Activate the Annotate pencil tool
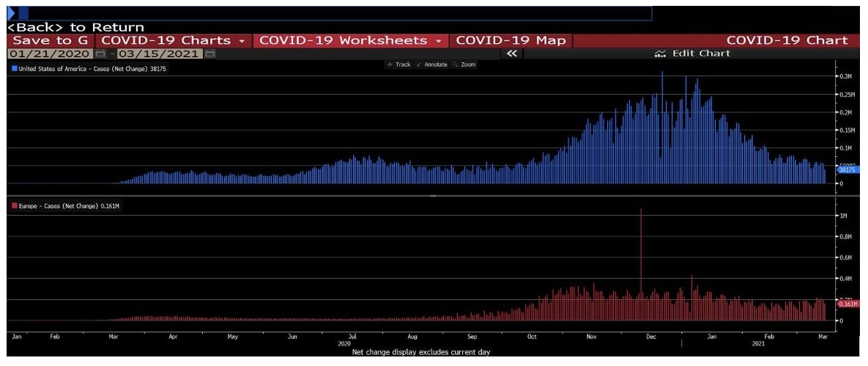Viewport: 868px width, 366px height. tap(419, 65)
